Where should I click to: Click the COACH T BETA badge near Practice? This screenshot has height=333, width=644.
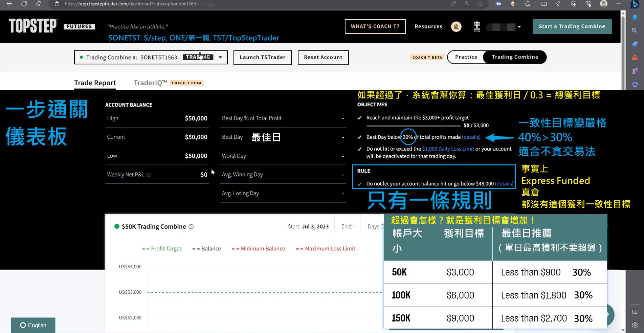(427, 57)
